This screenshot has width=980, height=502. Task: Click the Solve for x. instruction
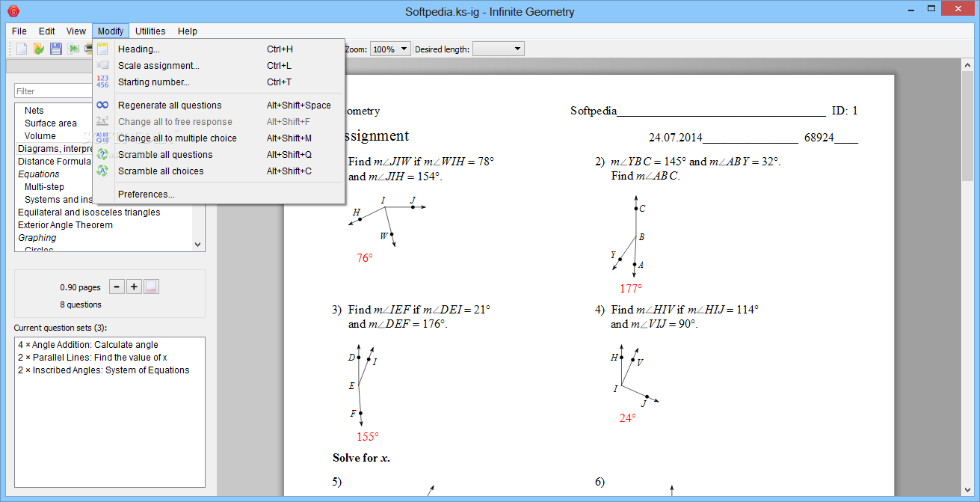361,458
